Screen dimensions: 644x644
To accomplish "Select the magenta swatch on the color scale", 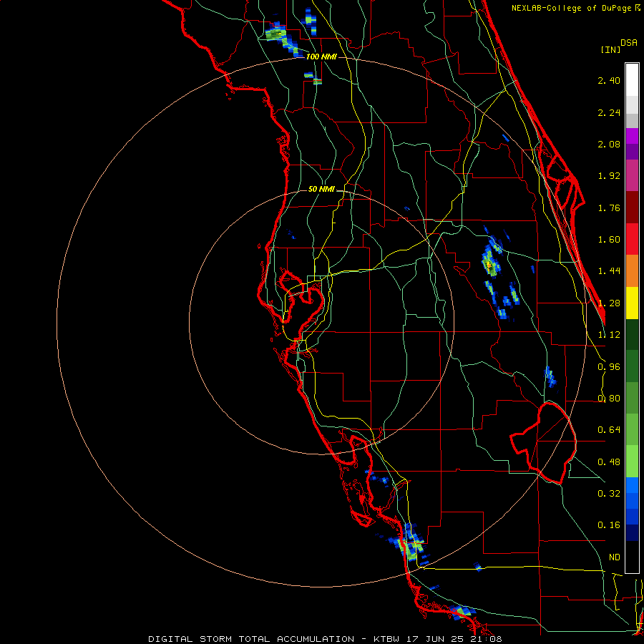I will point(632,136).
